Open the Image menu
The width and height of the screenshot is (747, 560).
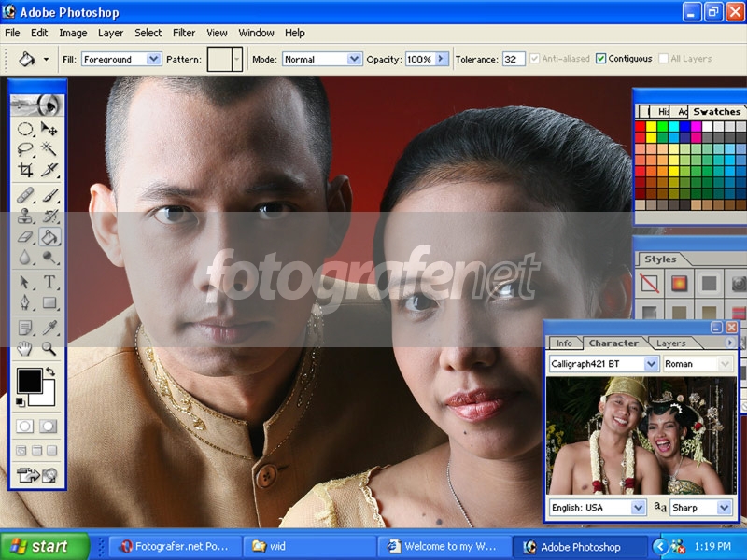point(73,33)
